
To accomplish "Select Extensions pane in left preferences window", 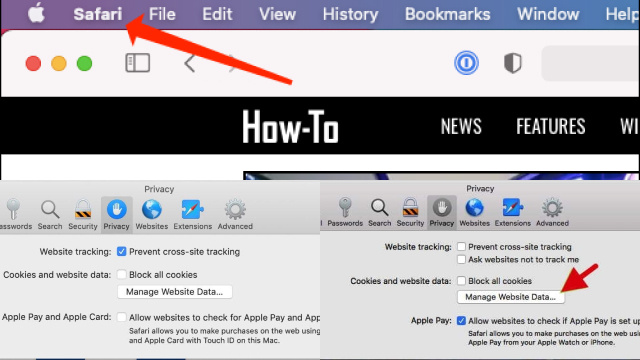I will 193,214.
